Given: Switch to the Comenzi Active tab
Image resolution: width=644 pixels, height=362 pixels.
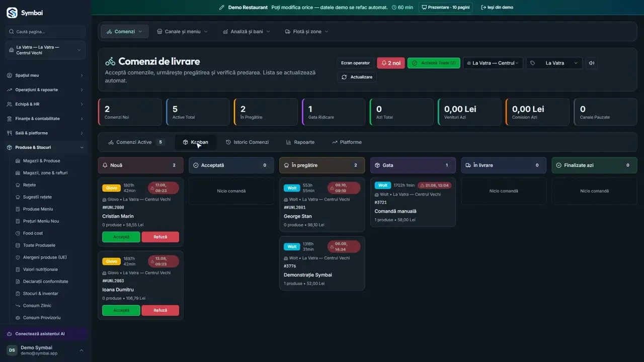Looking at the screenshot, I should (x=136, y=142).
